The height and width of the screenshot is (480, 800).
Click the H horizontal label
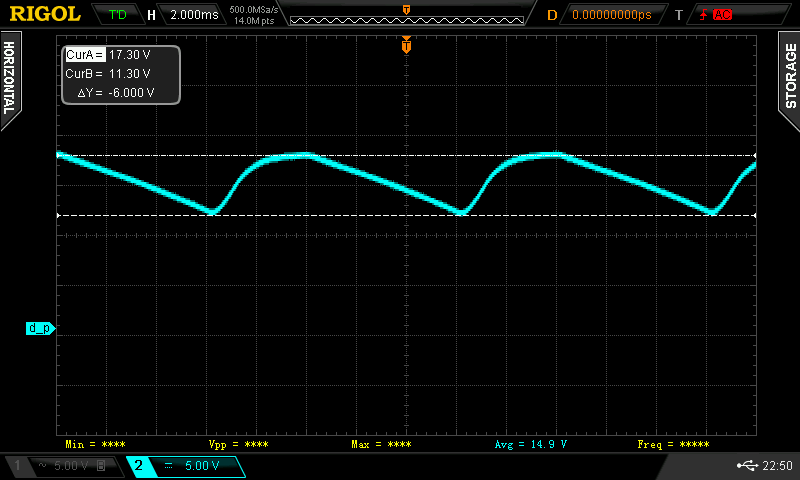151,15
